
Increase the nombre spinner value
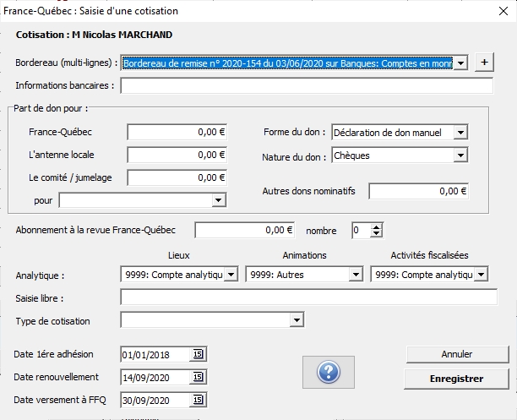377,226
